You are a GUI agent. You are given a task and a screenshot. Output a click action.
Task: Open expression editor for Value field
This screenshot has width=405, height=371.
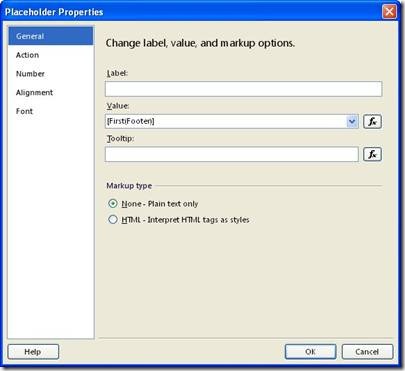(x=372, y=122)
